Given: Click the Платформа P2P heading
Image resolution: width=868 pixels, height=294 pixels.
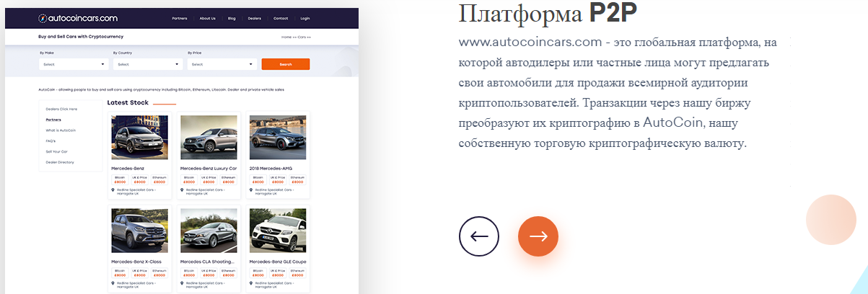Looking at the screenshot, I should [548, 13].
